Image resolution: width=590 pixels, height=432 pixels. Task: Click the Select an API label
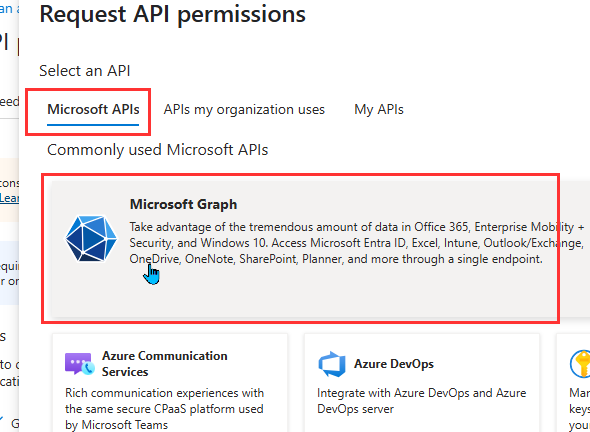[85, 71]
